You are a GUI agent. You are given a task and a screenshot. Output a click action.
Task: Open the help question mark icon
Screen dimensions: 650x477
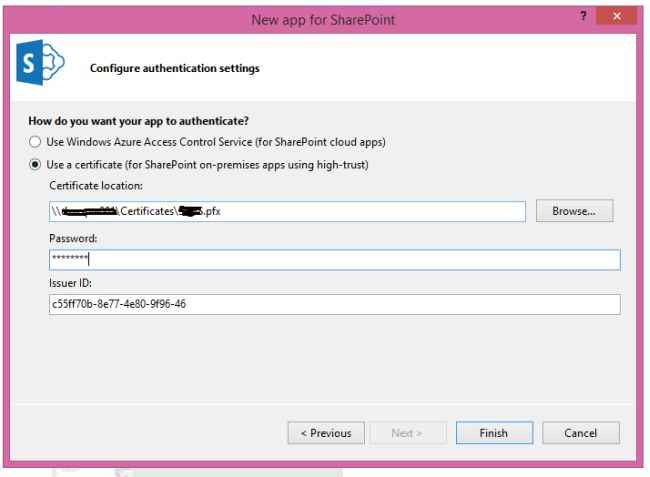[x=583, y=16]
